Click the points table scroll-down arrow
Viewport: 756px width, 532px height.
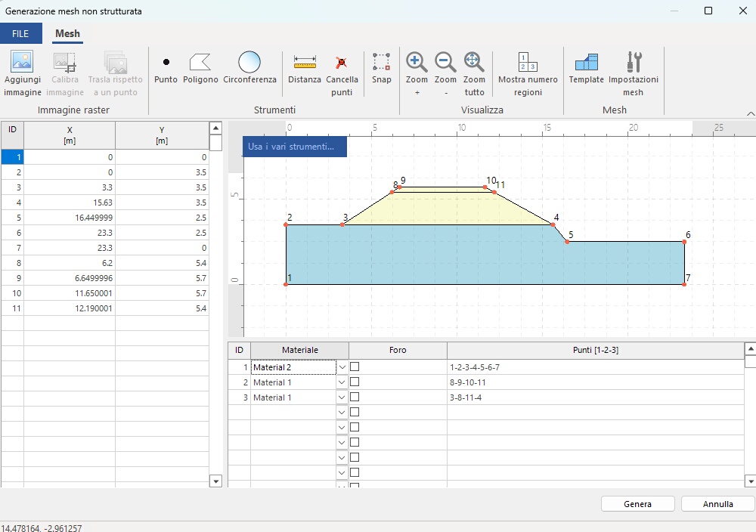point(215,481)
